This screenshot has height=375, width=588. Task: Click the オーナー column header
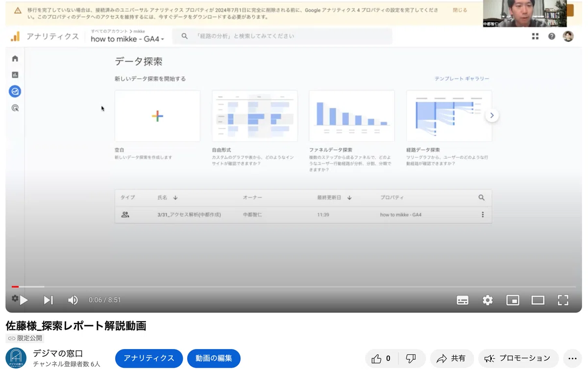(x=252, y=198)
